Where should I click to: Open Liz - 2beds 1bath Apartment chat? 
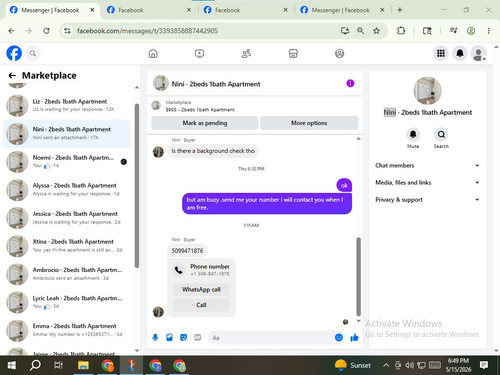(67, 105)
